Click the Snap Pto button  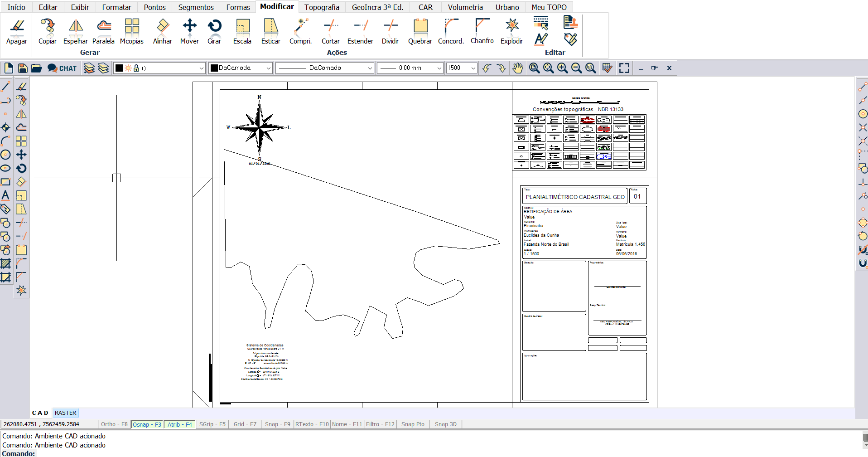point(413,424)
